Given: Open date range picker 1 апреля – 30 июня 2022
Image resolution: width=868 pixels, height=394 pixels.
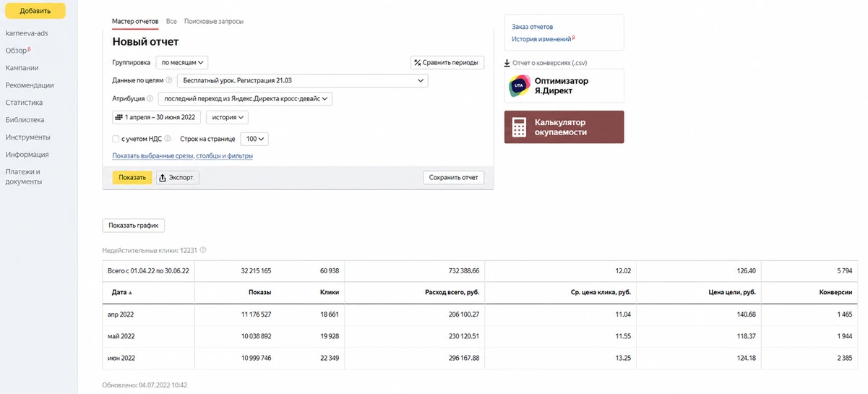Looking at the screenshot, I should [157, 117].
